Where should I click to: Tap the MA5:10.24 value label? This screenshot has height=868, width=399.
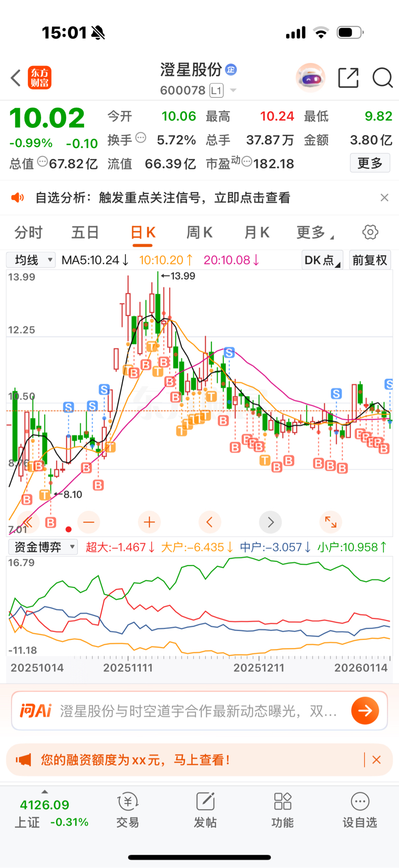95,260
